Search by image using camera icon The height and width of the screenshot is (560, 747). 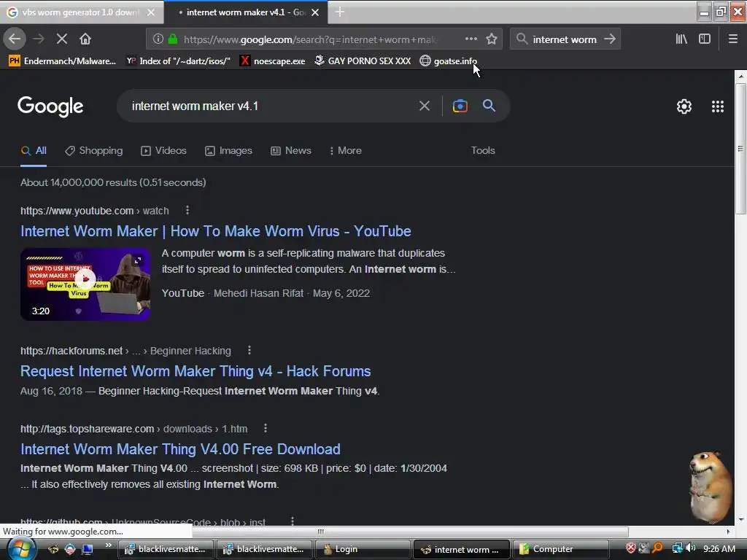(460, 106)
